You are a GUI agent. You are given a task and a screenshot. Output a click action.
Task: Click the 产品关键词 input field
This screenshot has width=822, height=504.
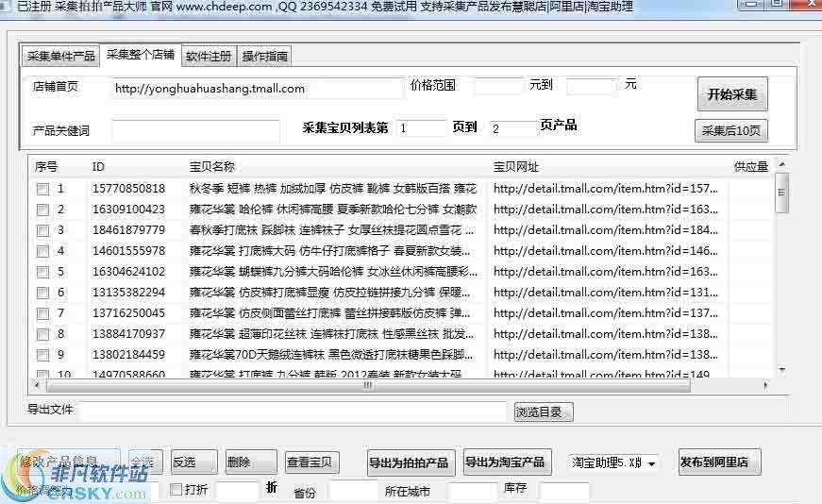click(195, 130)
